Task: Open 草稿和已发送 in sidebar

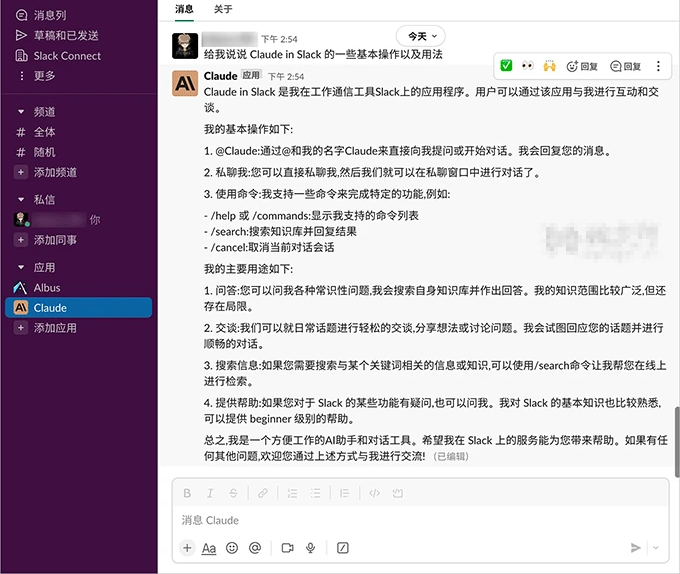Action: (57, 36)
